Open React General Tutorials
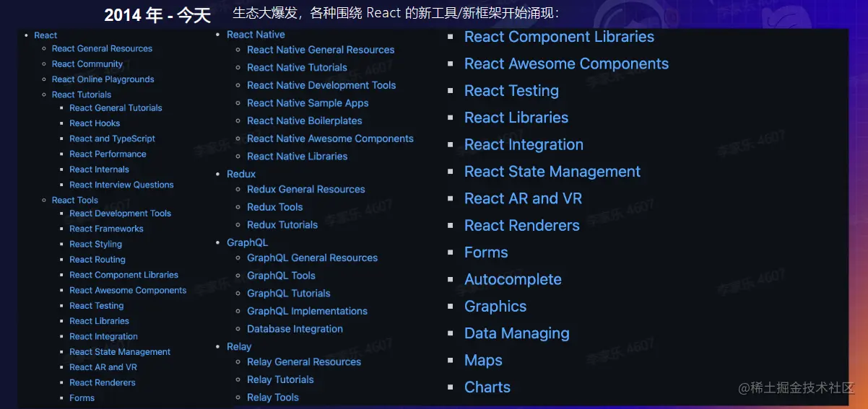The image size is (868, 409). [116, 107]
